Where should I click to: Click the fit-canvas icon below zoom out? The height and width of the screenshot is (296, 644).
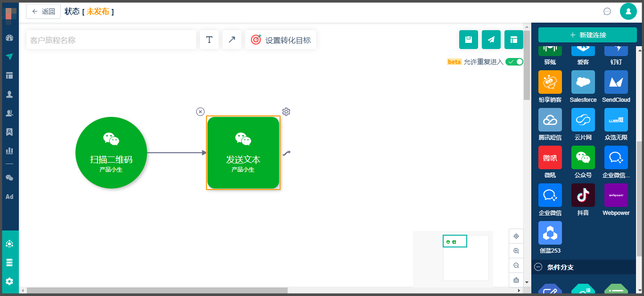point(516,280)
